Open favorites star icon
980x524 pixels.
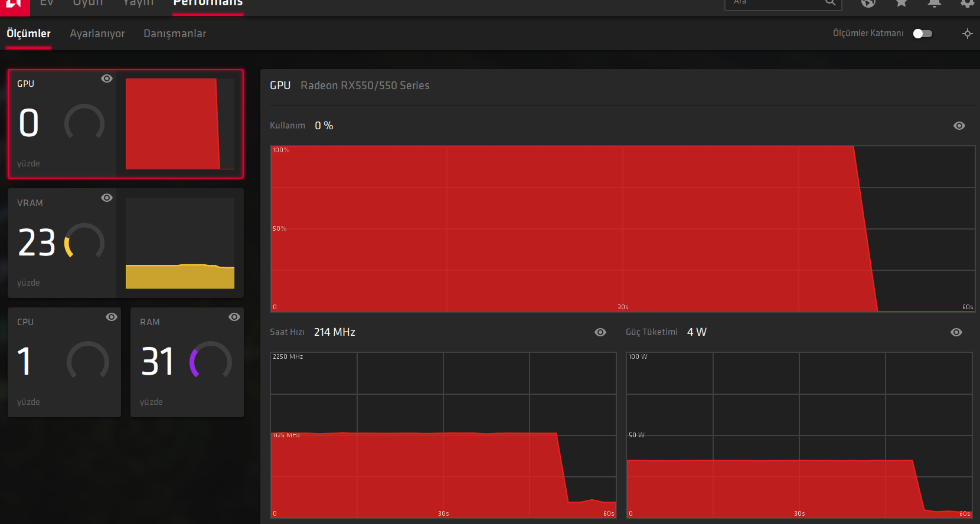[901, 3]
